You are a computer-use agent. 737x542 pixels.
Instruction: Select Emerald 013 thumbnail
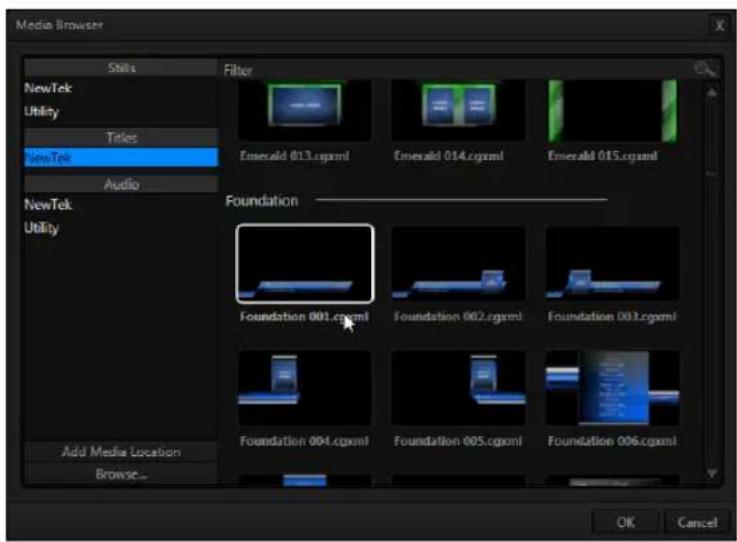[x=305, y=110]
